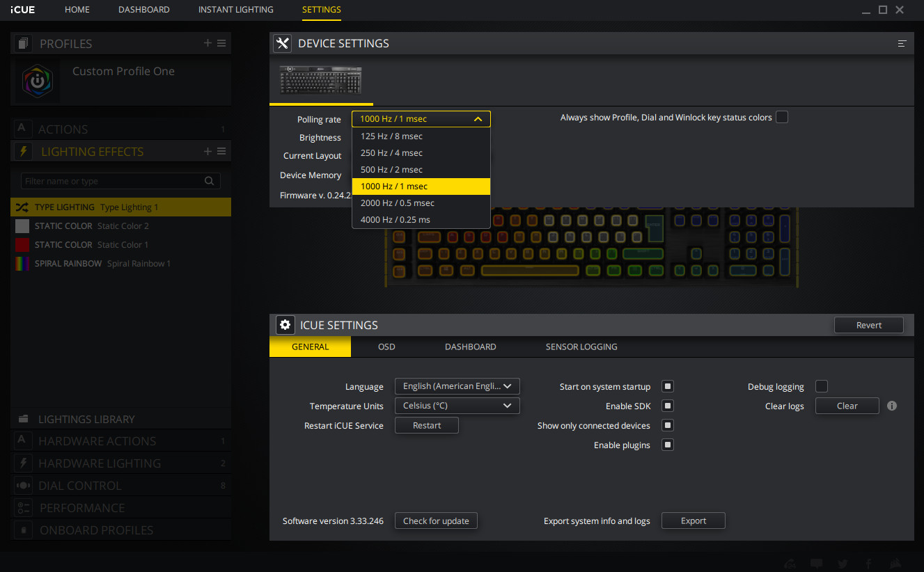Viewport: 924px width, 572px height.
Task: Click the Clear logs button
Action: pyautogui.click(x=847, y=406)
